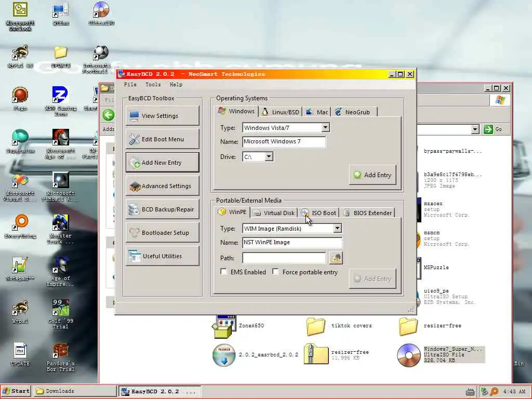Click the Start button on taskbar
Image resolution: width=532 pixels, height=399 pixels.
coord(16,391)
